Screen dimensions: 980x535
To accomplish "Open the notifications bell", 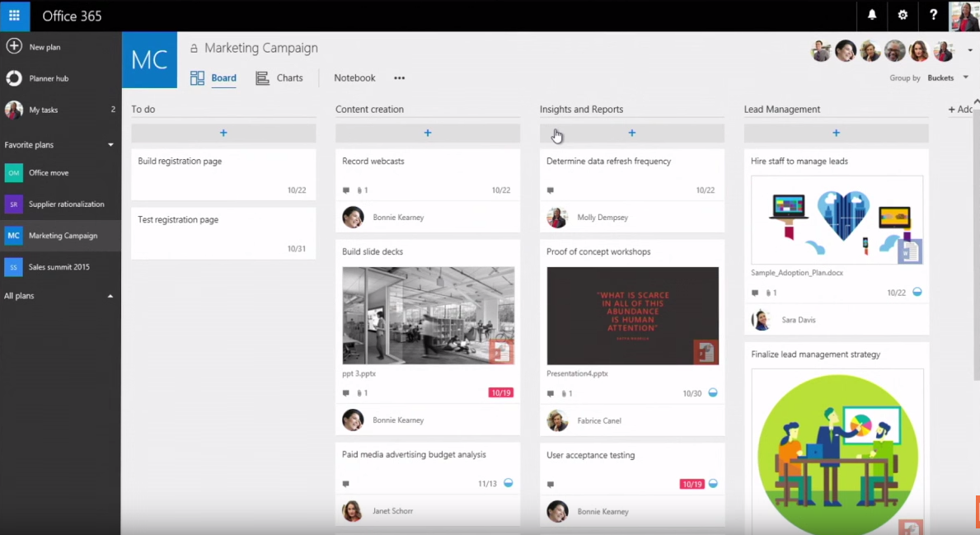I will click(x=872, y=15).
